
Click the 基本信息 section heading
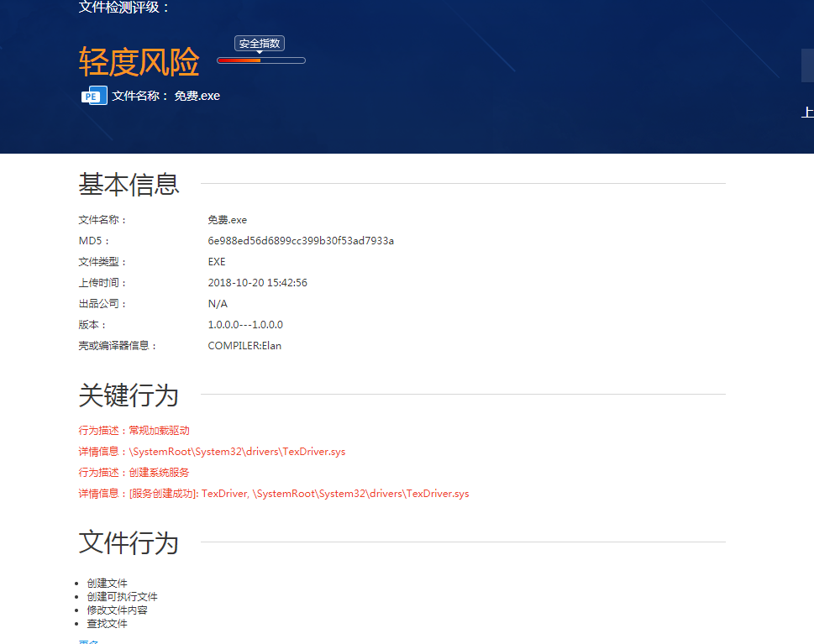129,184
